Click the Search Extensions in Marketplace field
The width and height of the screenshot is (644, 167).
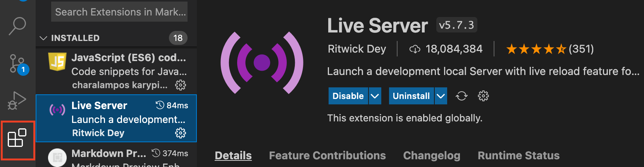click(x=119, y=12)
